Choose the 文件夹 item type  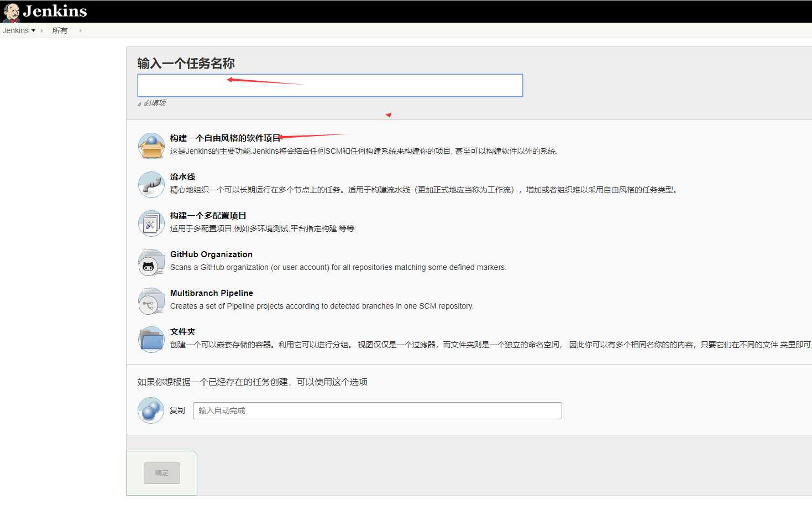(183, 332)
